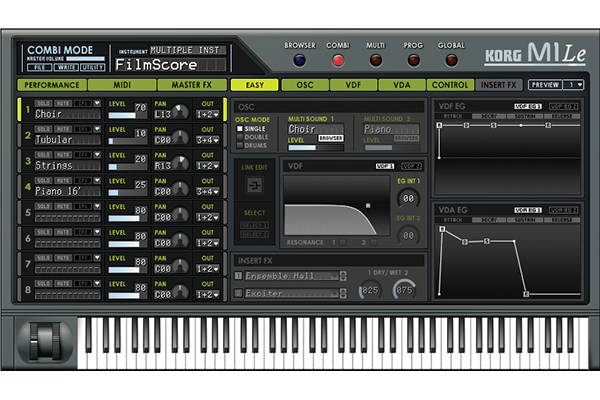The image size is (600, 400).
Task: Switch to the MASTER FX tab
Action: pyautogui.click(x=192, y=85)
